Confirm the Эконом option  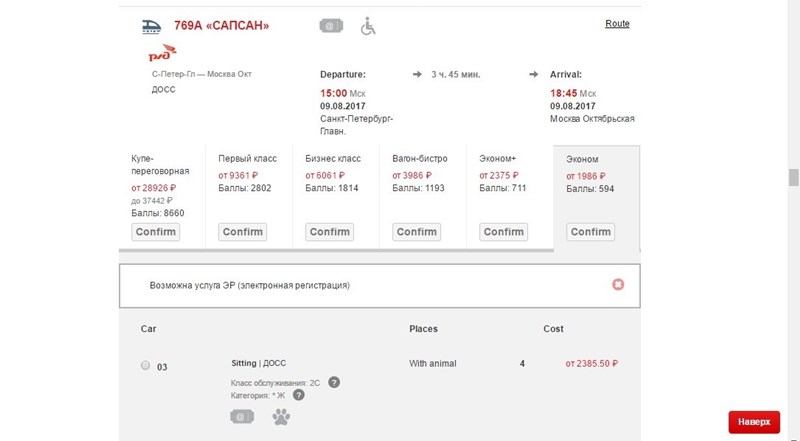point(590,232)
